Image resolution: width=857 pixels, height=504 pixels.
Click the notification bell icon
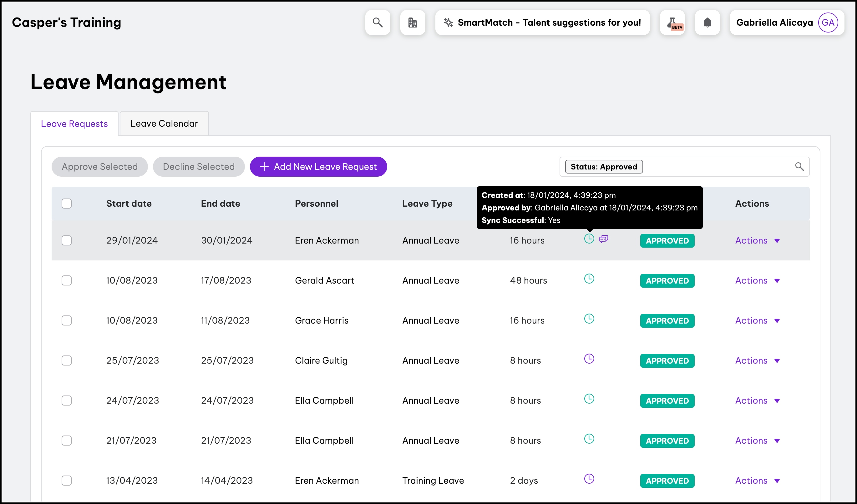tap(707, 23)
